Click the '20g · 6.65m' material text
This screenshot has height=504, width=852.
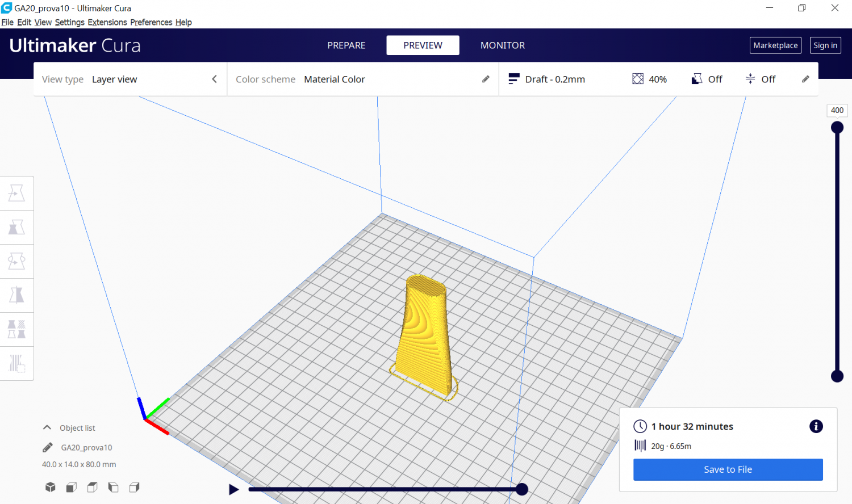tap(671, 446)
